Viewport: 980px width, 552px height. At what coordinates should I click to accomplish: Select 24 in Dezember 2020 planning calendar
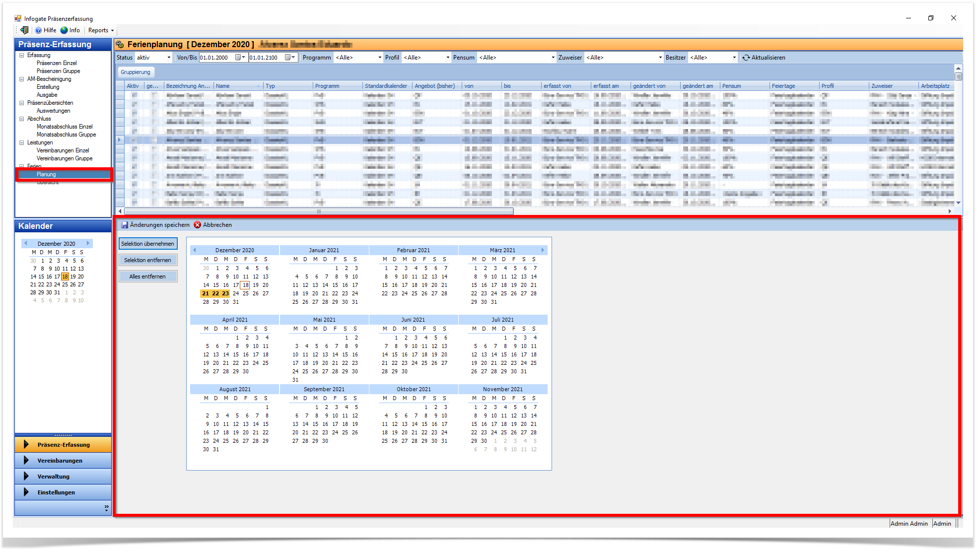pos(236,293)
